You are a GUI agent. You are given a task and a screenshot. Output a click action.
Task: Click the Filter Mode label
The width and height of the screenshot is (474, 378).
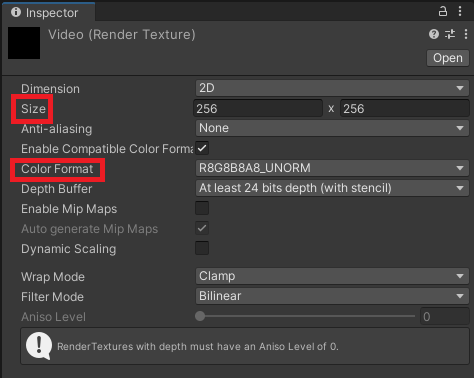point(52,297)
